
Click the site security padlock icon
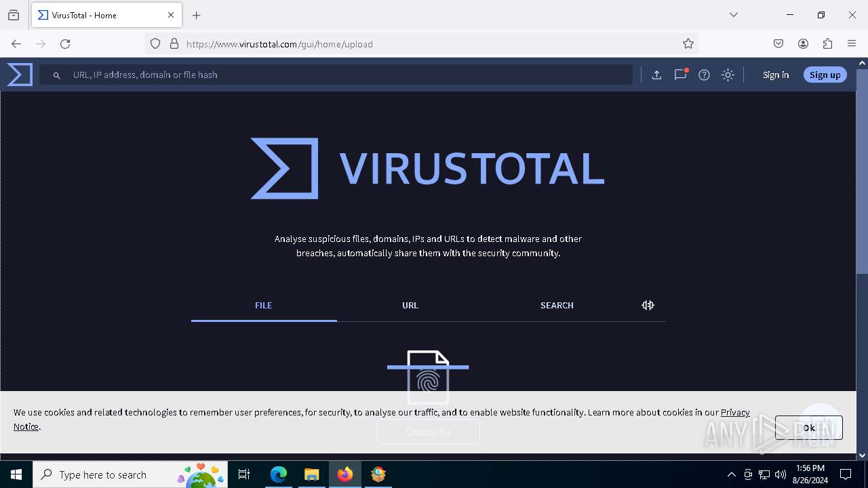[174, 44]
